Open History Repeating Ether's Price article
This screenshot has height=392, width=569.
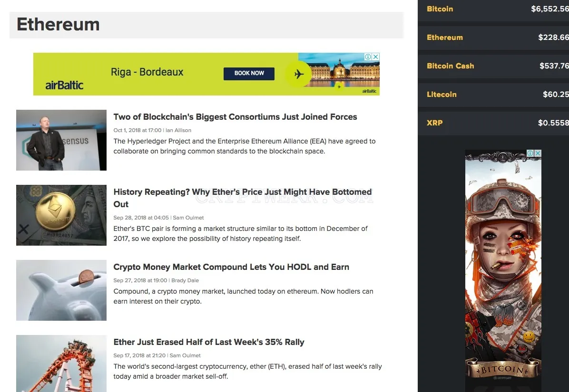point(243,198)
